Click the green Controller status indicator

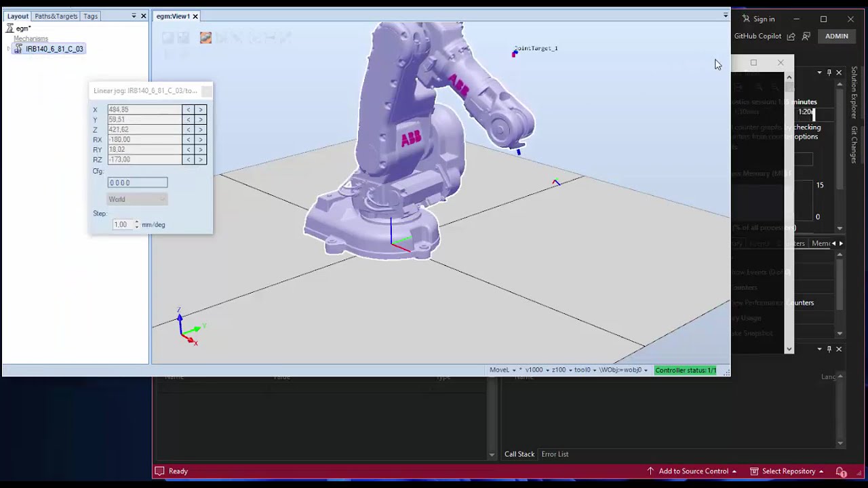coord(686,370)
